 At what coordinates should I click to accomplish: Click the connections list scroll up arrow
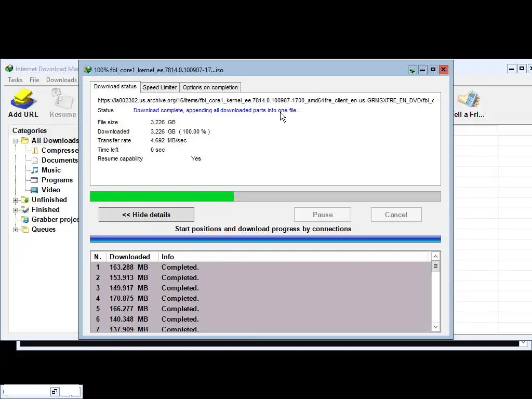tap(436, 256)
